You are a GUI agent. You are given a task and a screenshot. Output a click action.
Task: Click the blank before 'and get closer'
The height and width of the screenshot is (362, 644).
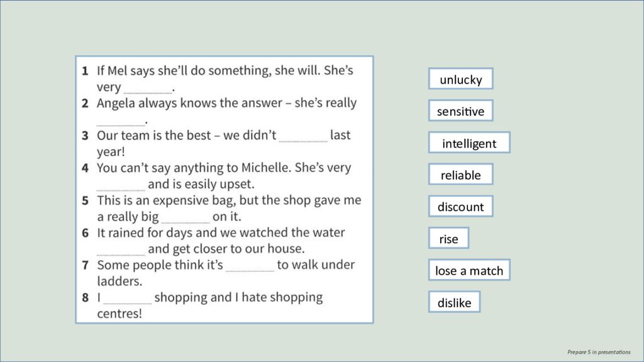[121, 251]
